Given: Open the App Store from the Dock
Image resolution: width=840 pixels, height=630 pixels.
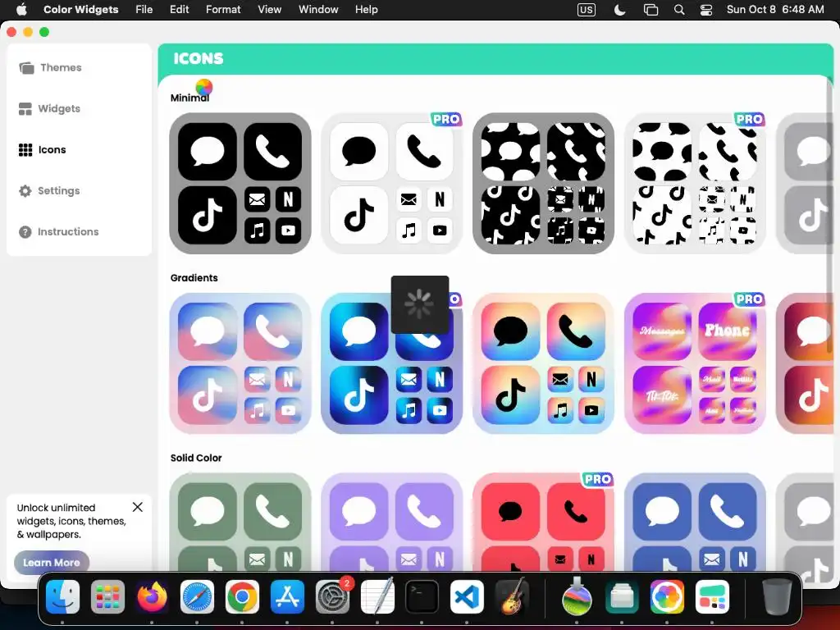Looking at the screenshot, I should tap(287, 597).
